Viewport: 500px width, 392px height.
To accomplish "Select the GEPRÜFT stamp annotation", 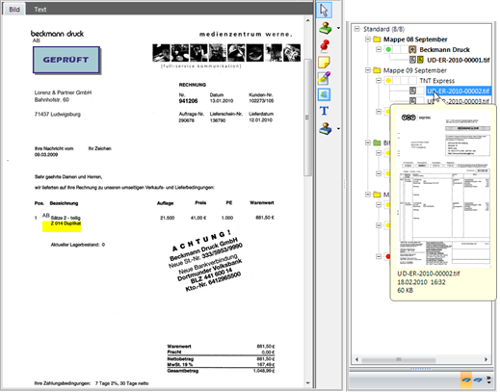I will pyautogui.click(x=66, y=60).
